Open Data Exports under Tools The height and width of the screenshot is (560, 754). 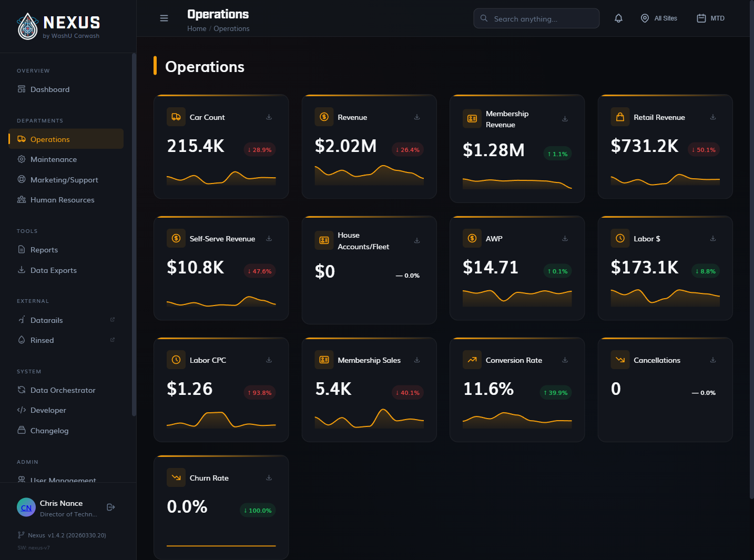pos(66,270)
